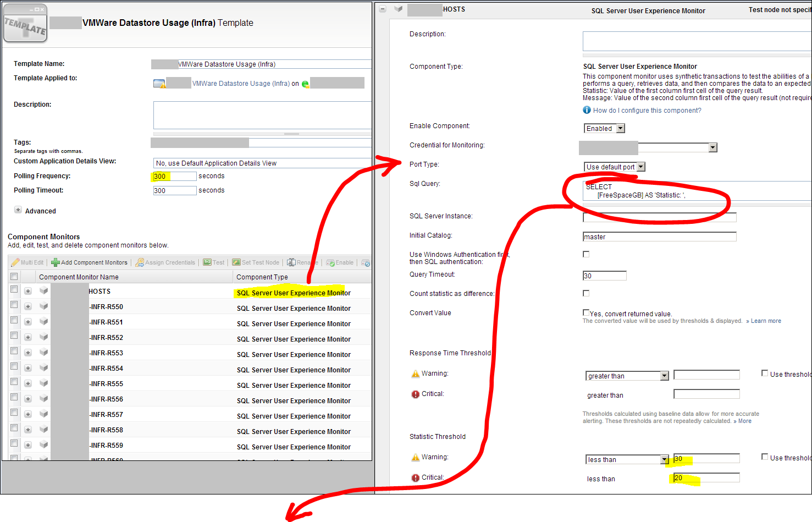812x522 pixels.
Task: Click cube icon in INFR-R550 row
Action: pos(44,306)
